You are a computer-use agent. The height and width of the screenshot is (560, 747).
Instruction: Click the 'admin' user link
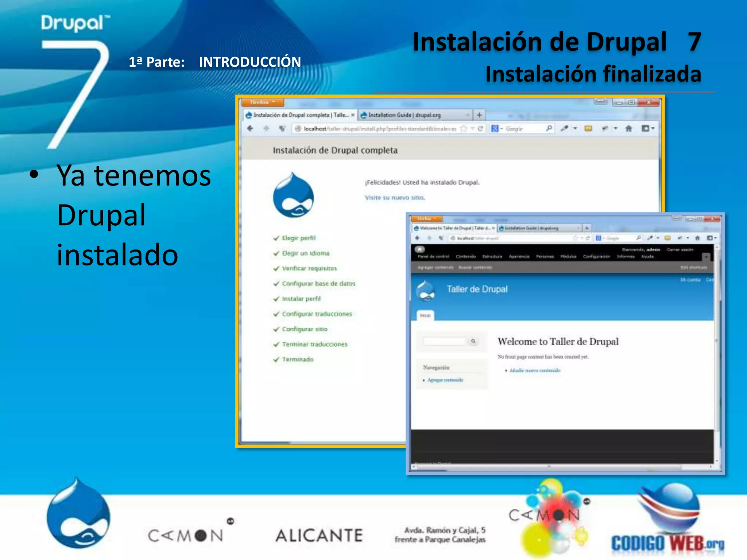click(x=653, y=250)
